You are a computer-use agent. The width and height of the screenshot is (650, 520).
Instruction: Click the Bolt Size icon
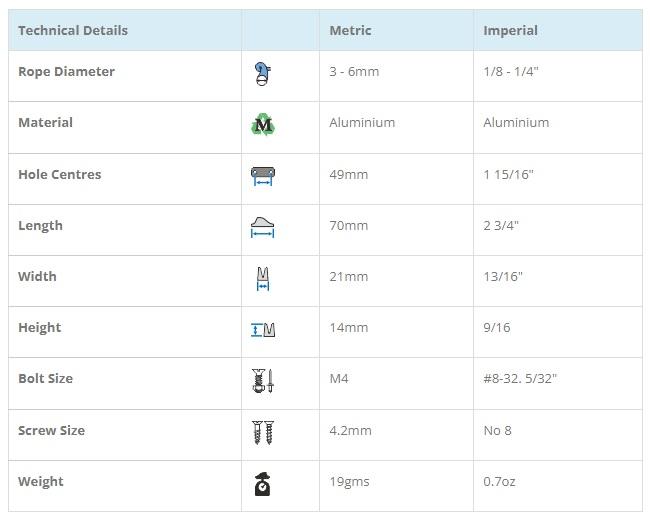click(x=263, y=380)
